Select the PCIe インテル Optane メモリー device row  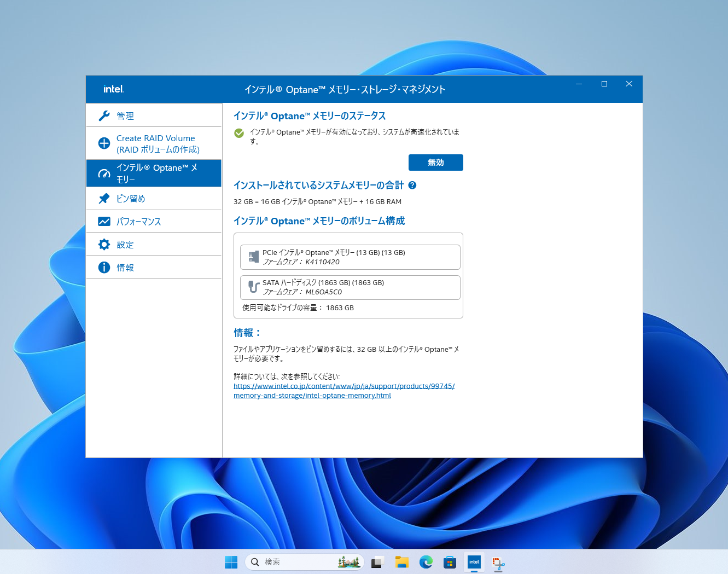pos(350,257)
